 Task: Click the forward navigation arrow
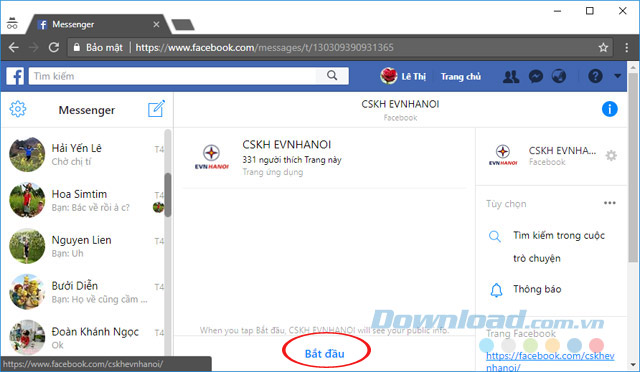(33, 48)
